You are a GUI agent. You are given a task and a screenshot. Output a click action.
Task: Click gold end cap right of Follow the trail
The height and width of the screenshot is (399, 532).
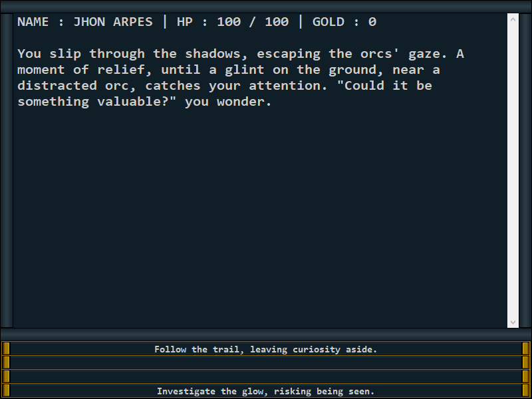(525, 348)
